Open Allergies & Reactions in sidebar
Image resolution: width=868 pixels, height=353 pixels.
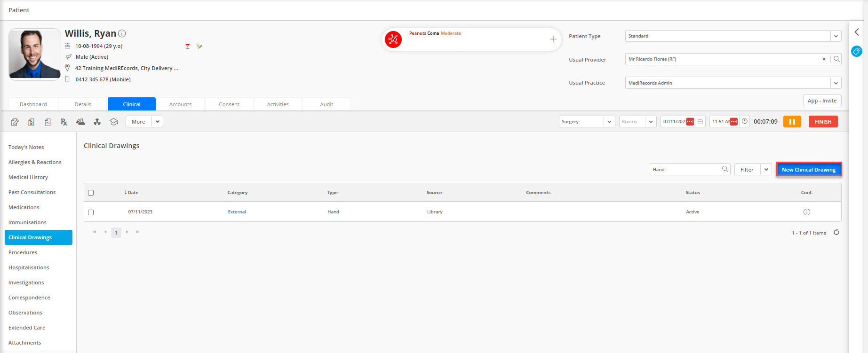(35, 162)
